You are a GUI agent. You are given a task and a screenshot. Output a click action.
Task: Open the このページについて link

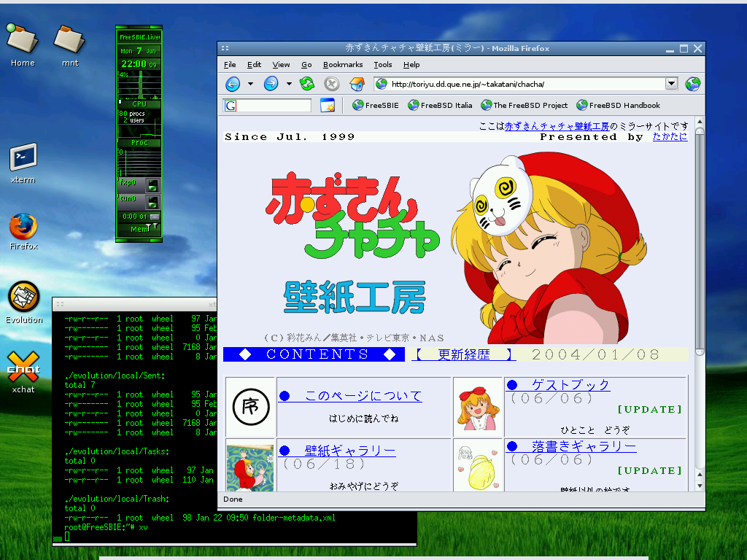tap(351, 396)
